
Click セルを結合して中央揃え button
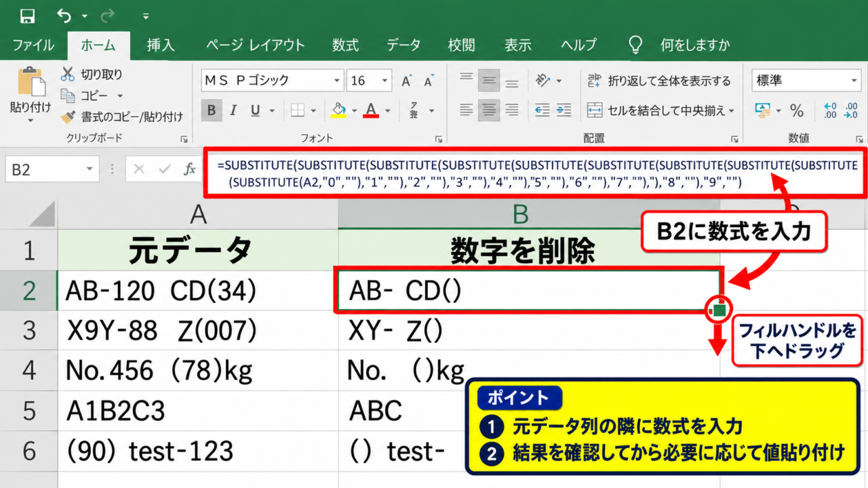click(656, 110)
